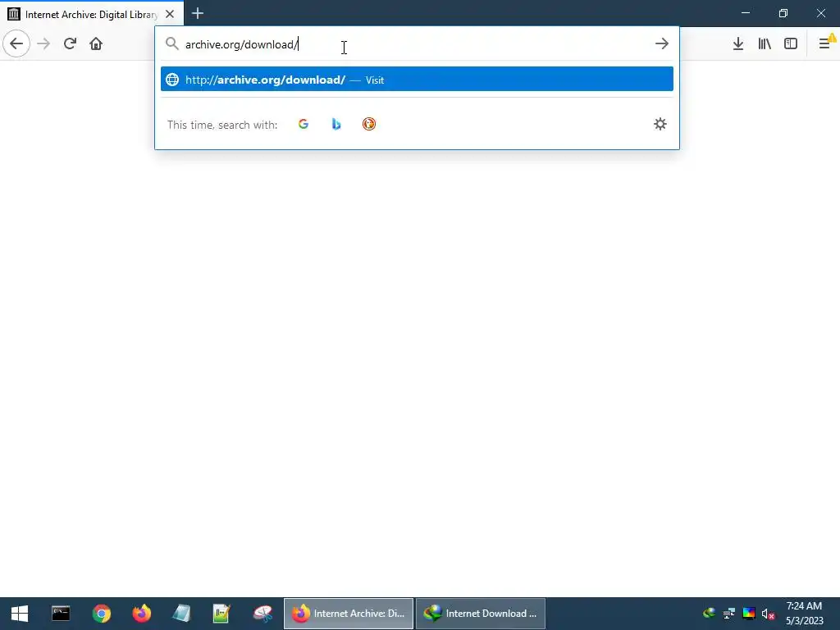This screenshot has height=630, width=840.
Task: Open the Downloads panel
Action: (738, 43)
